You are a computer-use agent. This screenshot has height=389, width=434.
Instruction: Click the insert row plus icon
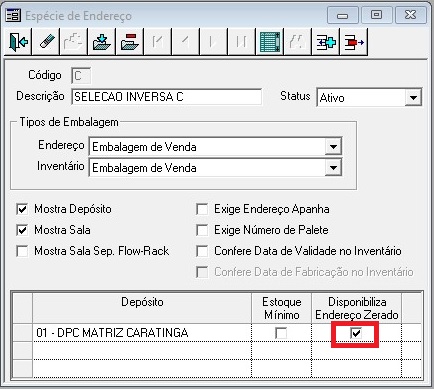tap(326, 42)
